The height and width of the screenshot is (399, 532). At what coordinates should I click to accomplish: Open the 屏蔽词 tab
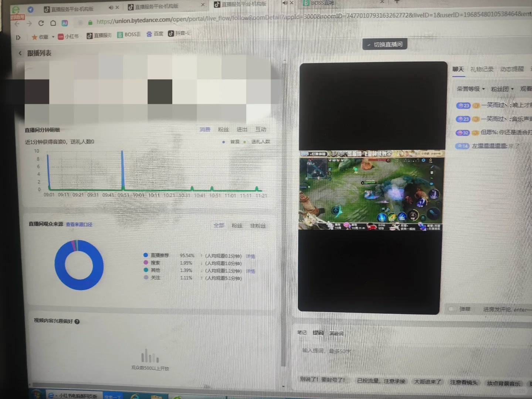[x=336, y=333]
